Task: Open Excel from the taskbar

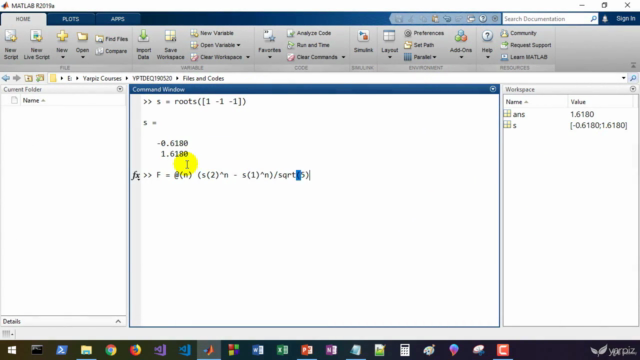Action: tap(282, 350)
